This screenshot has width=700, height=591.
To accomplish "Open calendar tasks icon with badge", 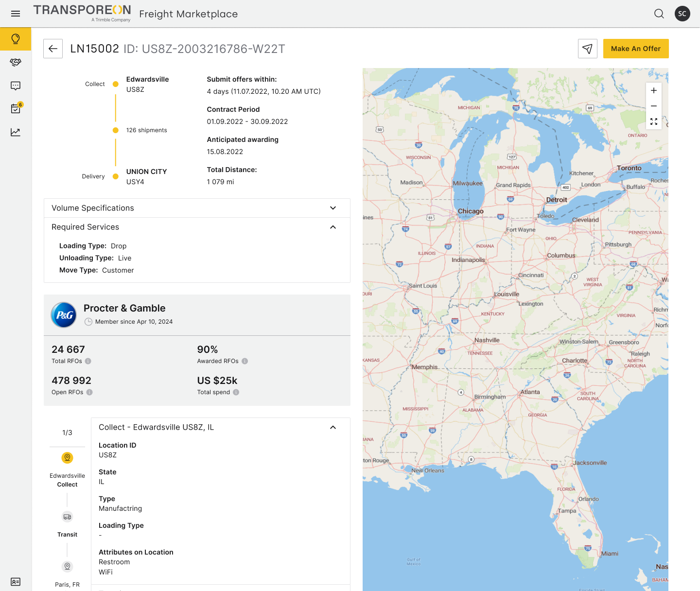I will [x=16, y=108].
